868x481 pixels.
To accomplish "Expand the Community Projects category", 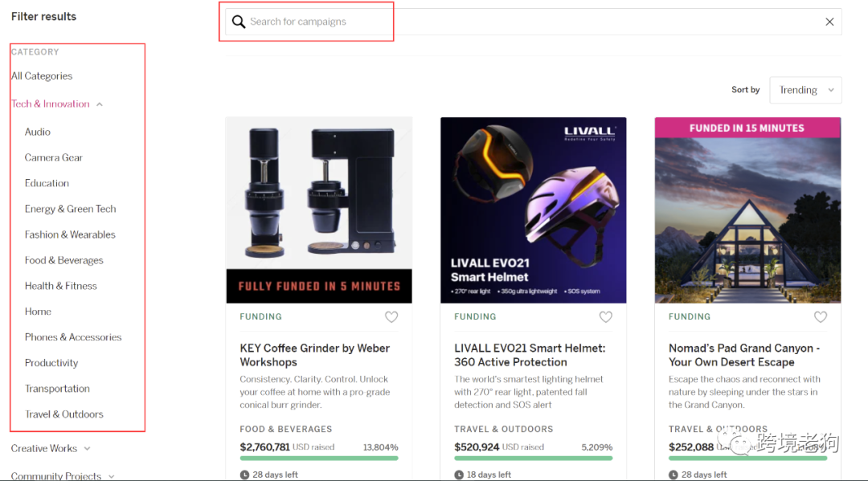I will click(63, 476).
